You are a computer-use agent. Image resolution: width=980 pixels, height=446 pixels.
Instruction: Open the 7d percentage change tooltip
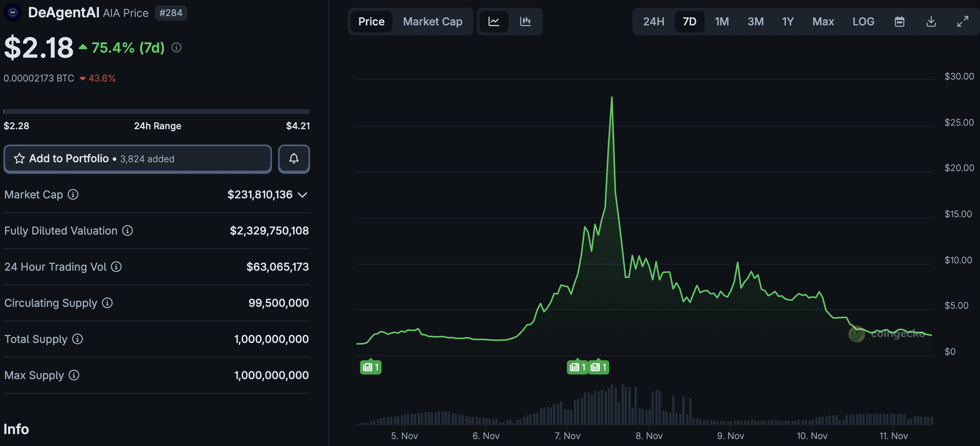point(177,48)
